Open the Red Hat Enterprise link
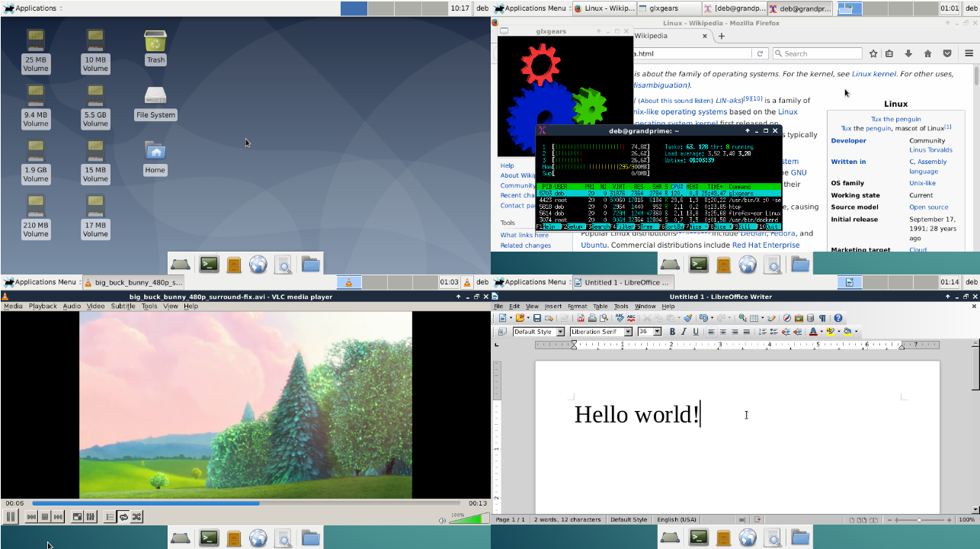This screenshot has height=549, width=980. coord(766,246)
